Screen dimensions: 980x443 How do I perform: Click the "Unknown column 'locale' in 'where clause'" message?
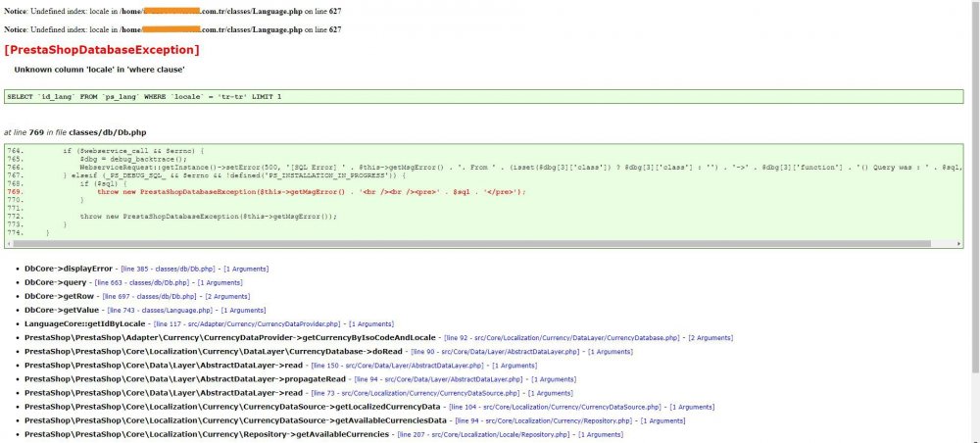click(x=99, y=70)
